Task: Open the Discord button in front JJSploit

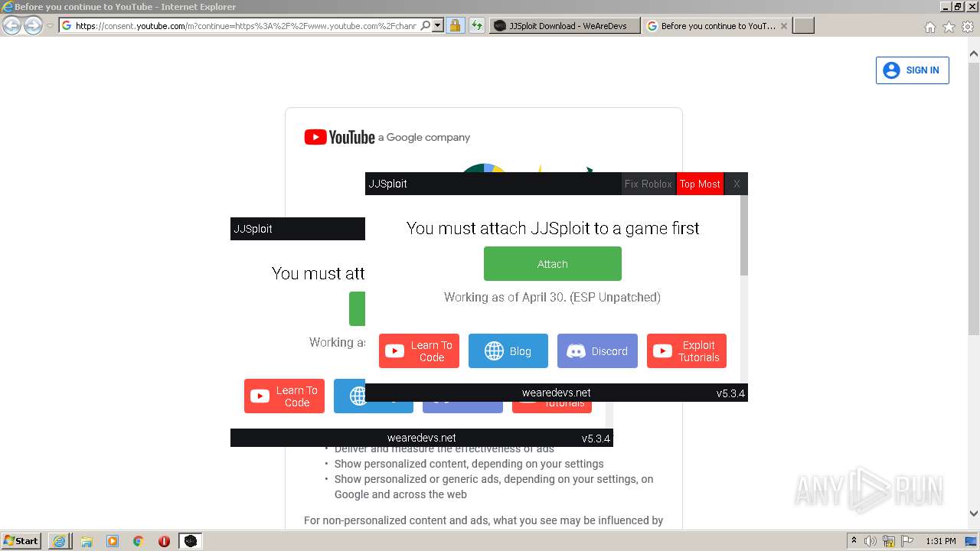Action: [x=597, y=351]
